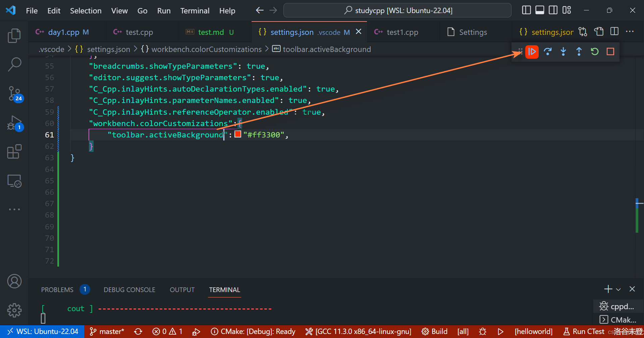Open the Accounts menu
Screen dimensions: 644x338
click(14, 281)
